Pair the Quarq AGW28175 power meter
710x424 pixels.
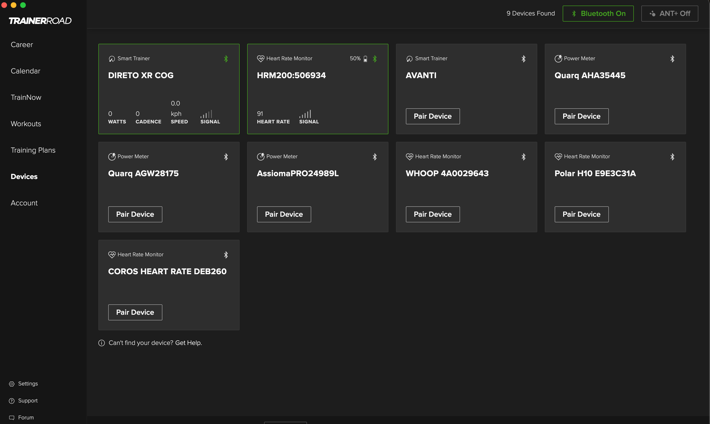[x=135, y=214]
